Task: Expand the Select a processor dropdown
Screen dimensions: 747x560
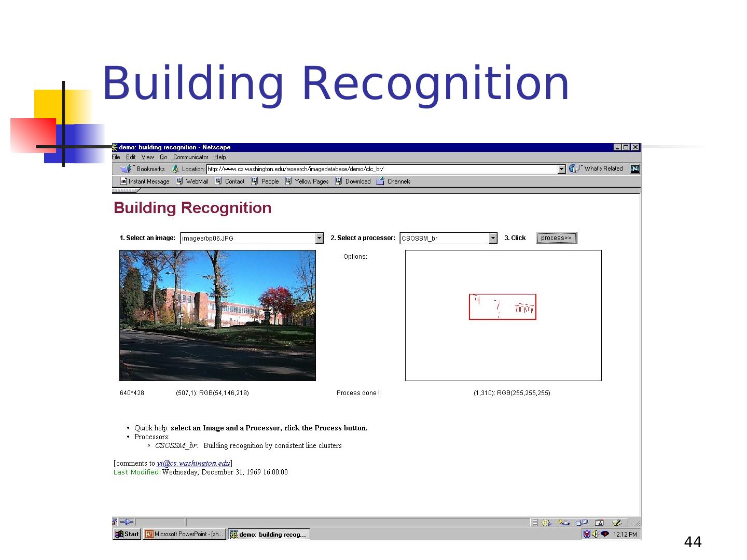Action: (493, 238)
